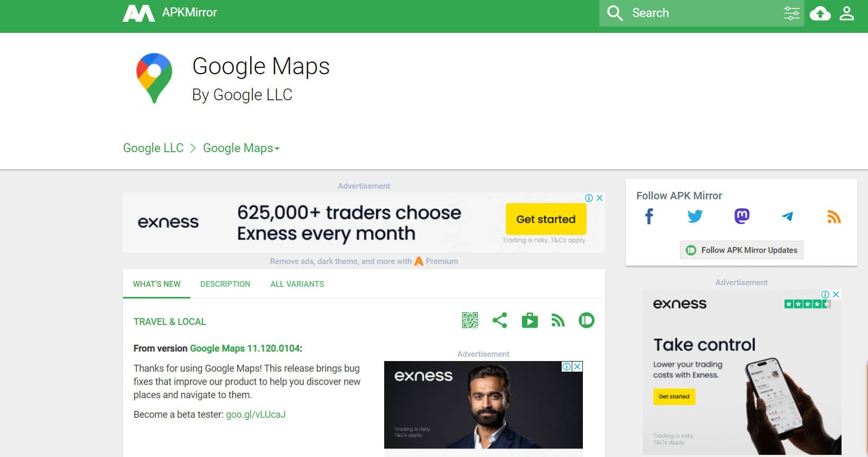This screenshot has height=457, width=868.
Task: Close the top Exness banner ad
Action: pyautogui.click(x=599, y=198)
